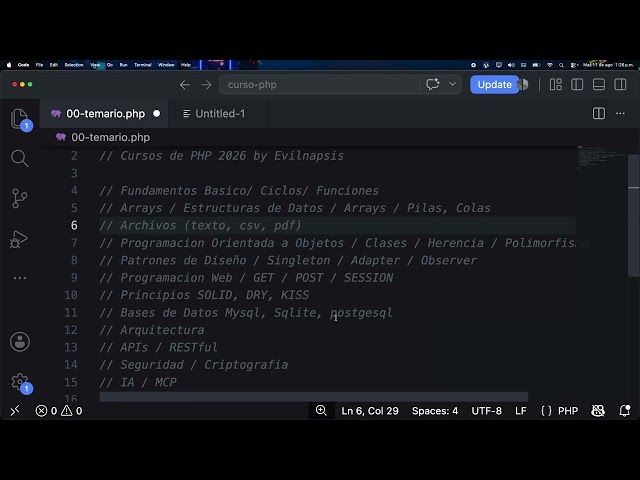Screen dimensions: 640x480
Task: Open the Copilot status icon in status bar
Action: (x=598, y=411)
